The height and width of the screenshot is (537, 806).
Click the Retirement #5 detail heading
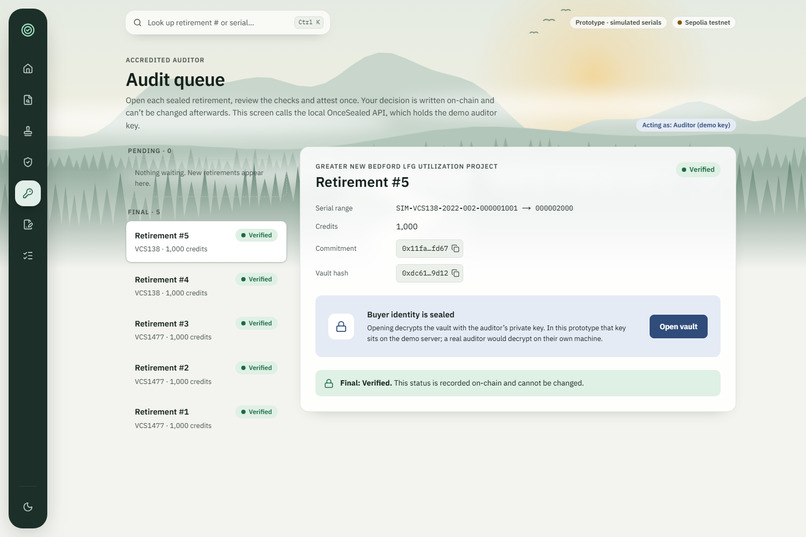point(362,182)
